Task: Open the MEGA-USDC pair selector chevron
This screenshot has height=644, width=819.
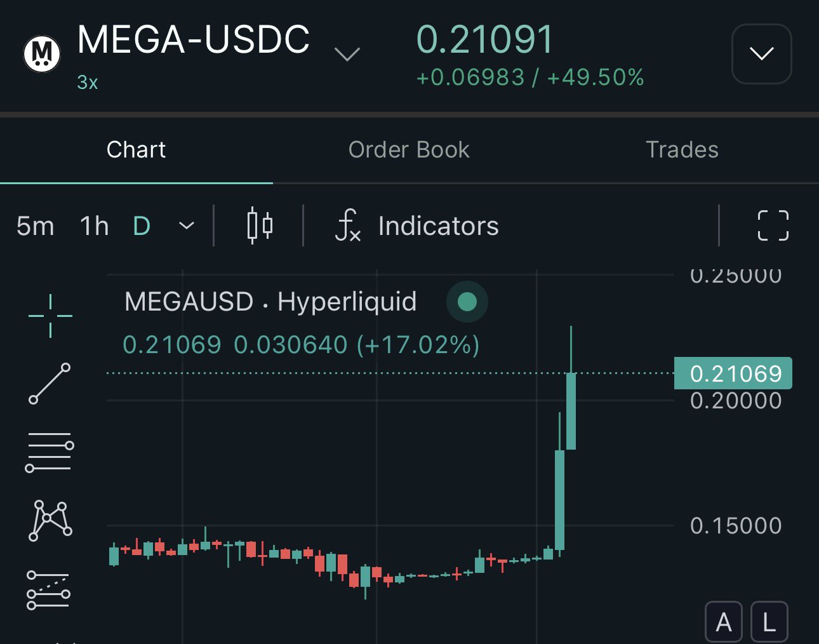Action: (347, 54)
